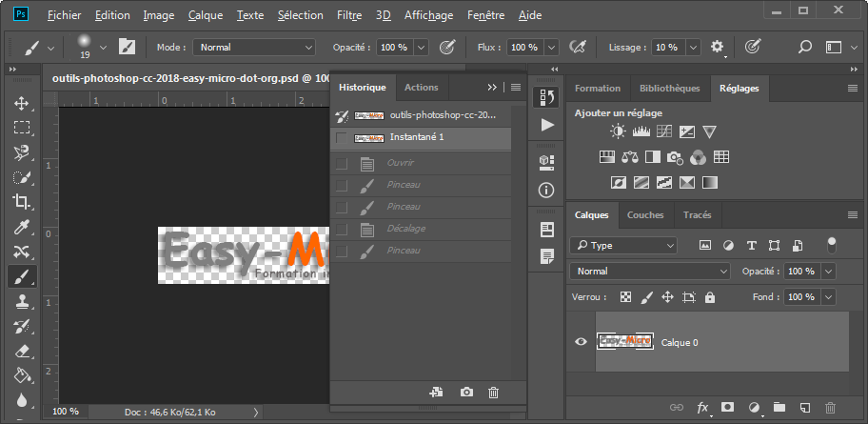
Task: Add an Exposure adjustment
Action: pyautogui.click(x=687, y=131)
